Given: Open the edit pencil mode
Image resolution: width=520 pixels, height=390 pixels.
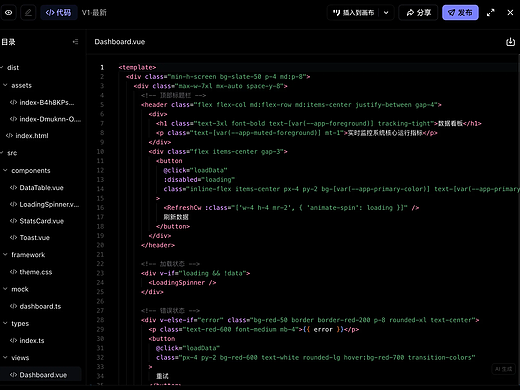Looking at the screenshot, I should pyautogui.click(x=28, y=13).
